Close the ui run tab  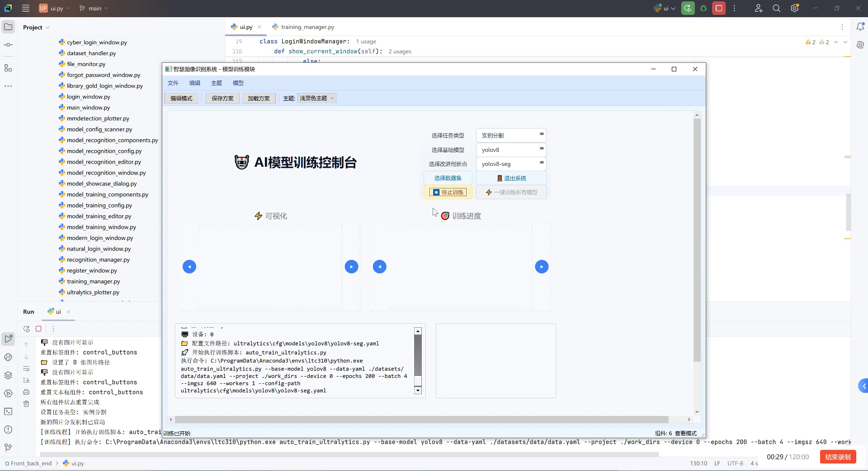pyautogui.click(x=68, y=312)
